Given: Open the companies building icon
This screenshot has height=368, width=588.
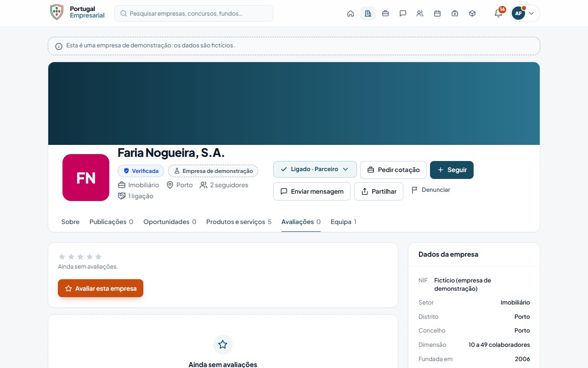Looking at the screenshot, I should (368, 13).
